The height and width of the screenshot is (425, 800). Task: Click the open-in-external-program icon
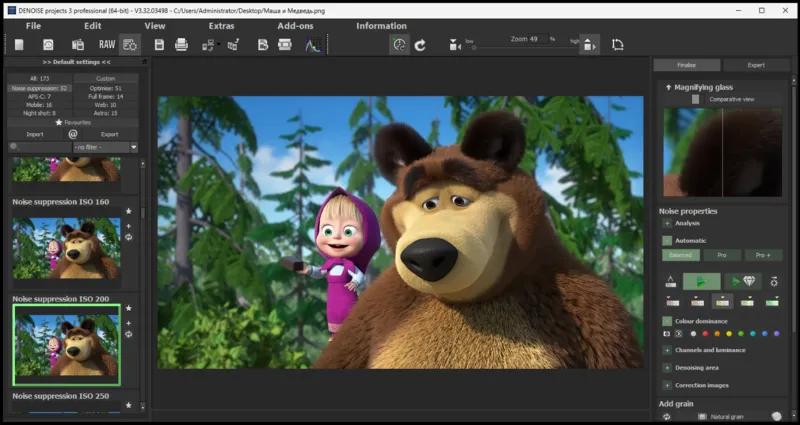(233, 45)
